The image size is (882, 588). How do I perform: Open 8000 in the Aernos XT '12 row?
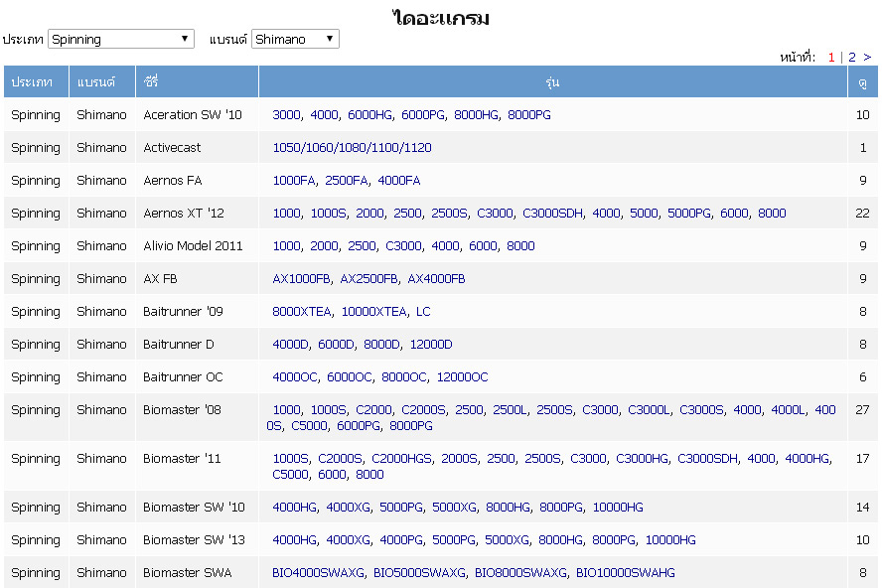coord(772,214)
